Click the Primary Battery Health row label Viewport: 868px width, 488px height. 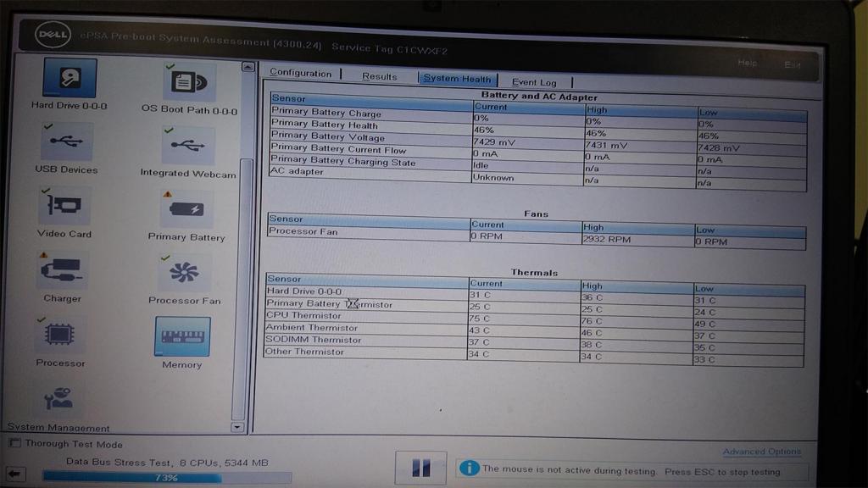tap(325, 125)
